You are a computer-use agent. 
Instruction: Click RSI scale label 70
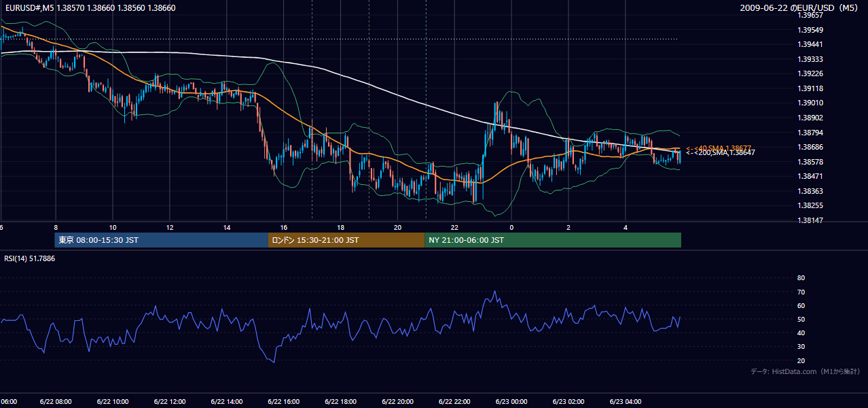[x=801, y=292]
